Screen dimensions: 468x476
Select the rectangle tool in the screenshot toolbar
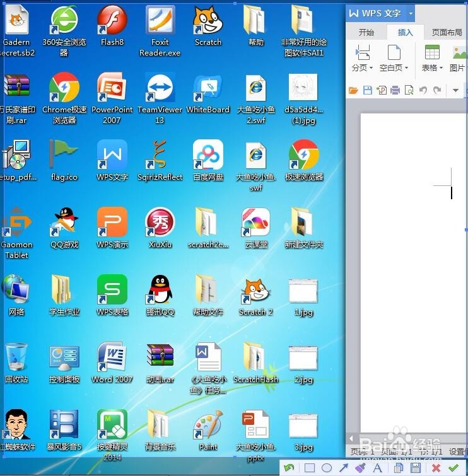pos(310,468)
